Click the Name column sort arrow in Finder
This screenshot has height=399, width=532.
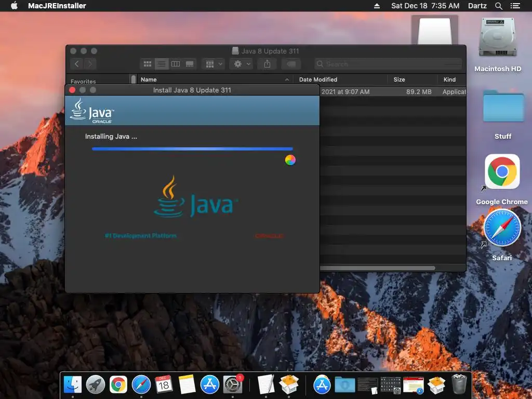(x=287, y=79)
